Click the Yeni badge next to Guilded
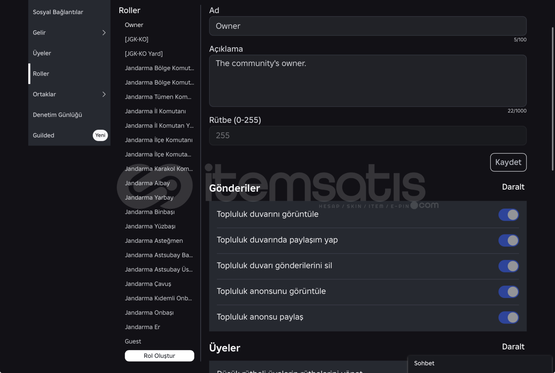 pos(100,135)
